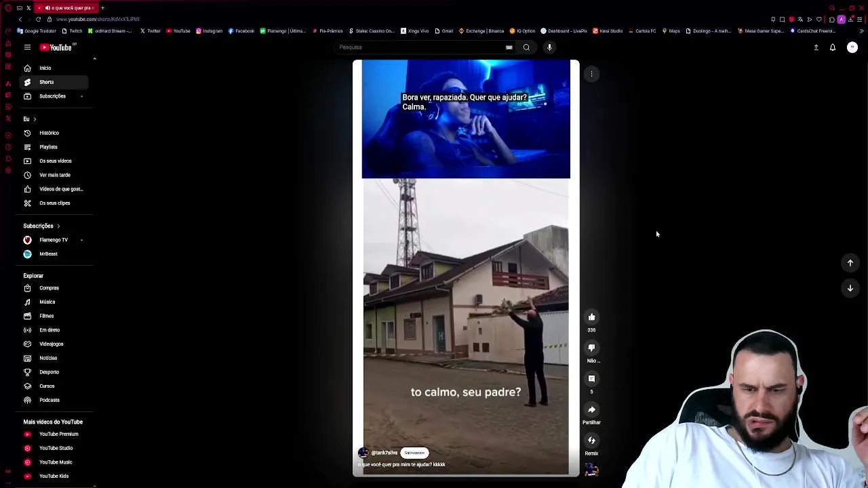
Task: Open Vídeos de que gostou
Action: click(x=54, y=189)
